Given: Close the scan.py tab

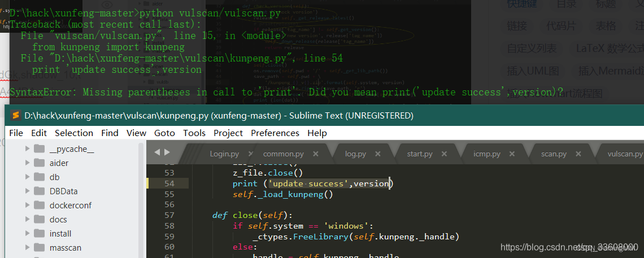Looking at the screenshot, I should (x=578, y=154).
